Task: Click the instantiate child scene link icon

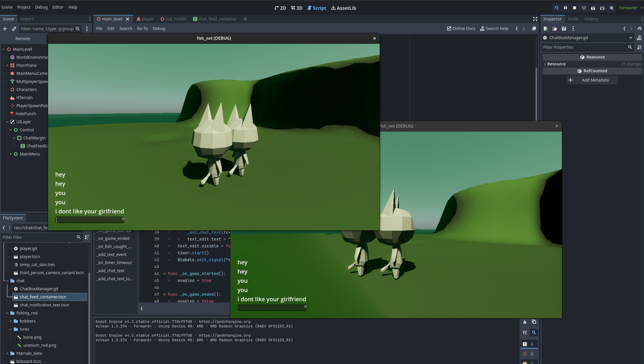Action: 14,29
